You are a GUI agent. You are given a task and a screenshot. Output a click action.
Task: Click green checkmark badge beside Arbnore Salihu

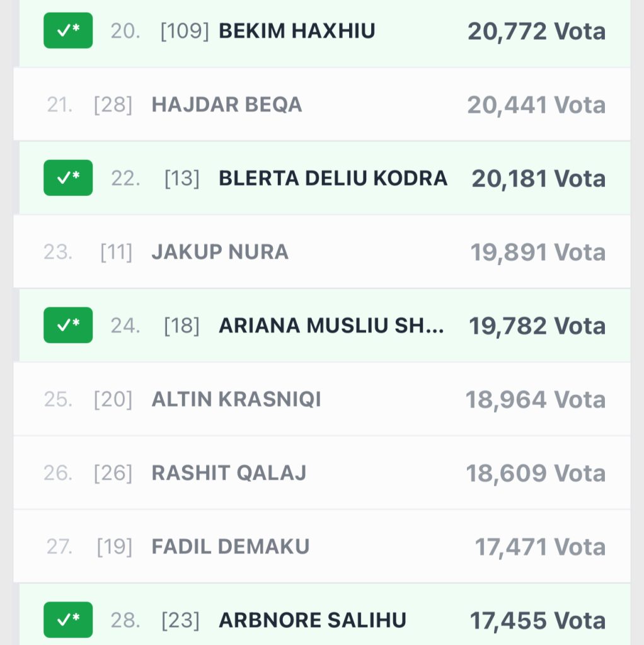click(68, 620)
